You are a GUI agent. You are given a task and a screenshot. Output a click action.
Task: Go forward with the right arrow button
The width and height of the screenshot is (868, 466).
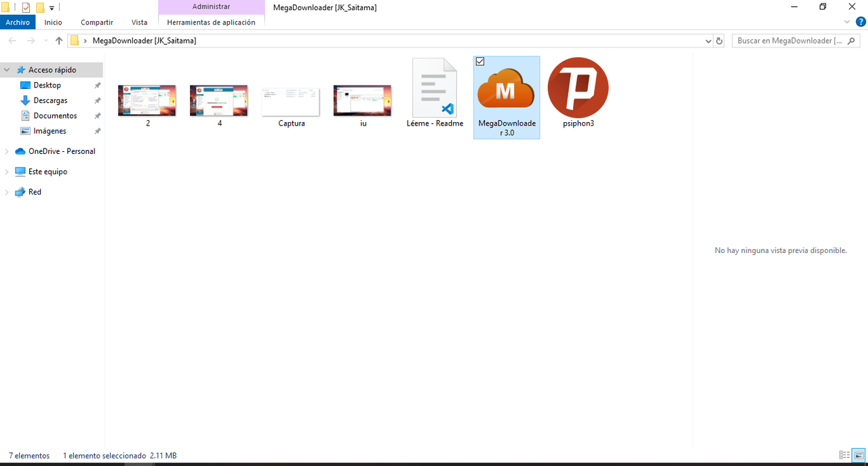coord(31,41)
